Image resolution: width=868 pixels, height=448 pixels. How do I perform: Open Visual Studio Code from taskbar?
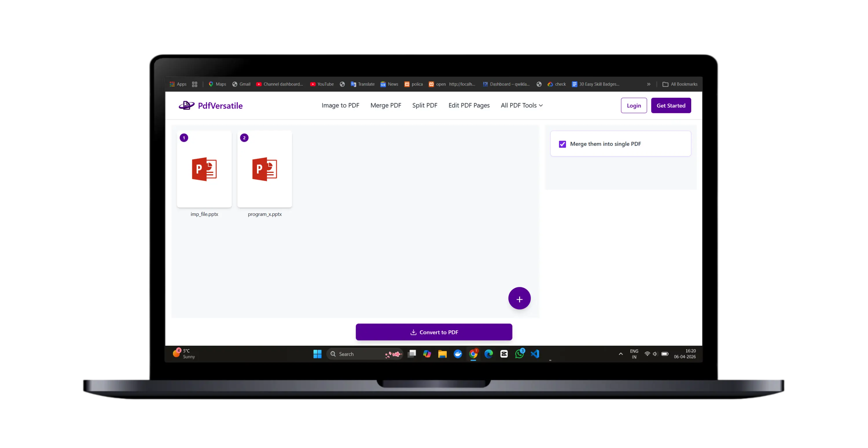tap(535, 354)
